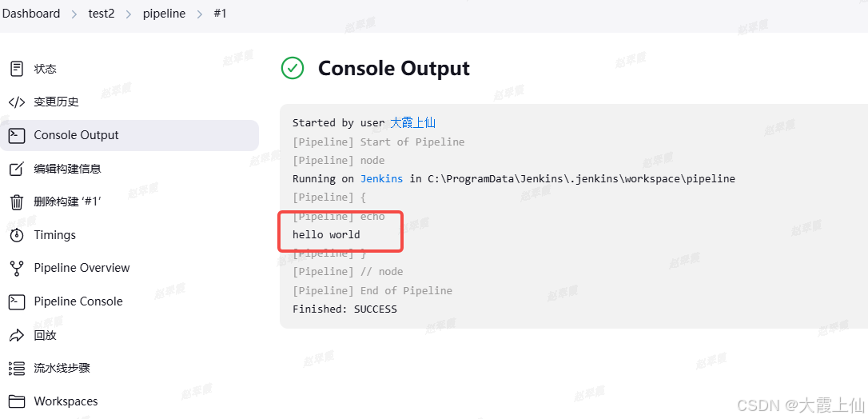This screenshot has width=868, height=419.
Task: Click the Pipeline Console terminal icon
Action: point(17,301)
